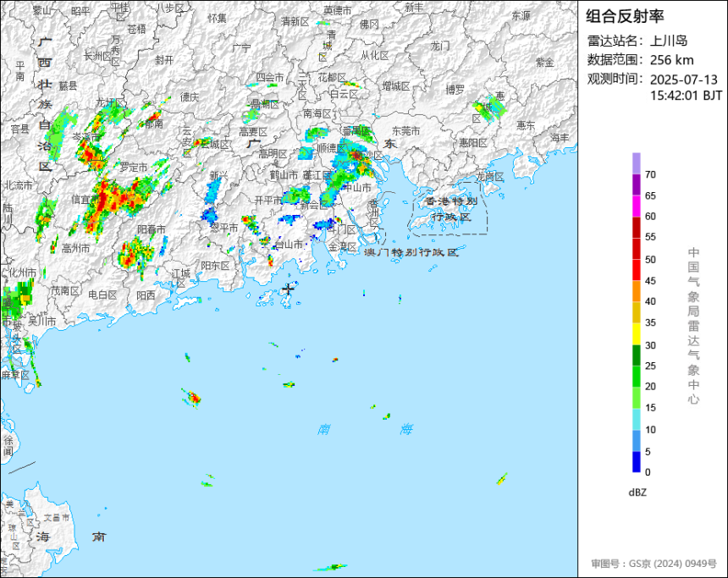
Task: Click the 阳西 county label
Action: pyautogui.click(x=146, y=295)
